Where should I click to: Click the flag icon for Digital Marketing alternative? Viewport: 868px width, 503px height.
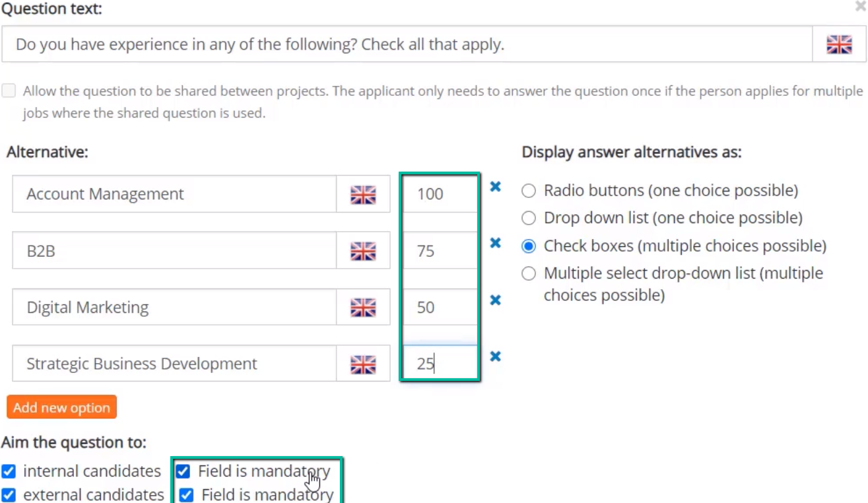tap(363, 307)
